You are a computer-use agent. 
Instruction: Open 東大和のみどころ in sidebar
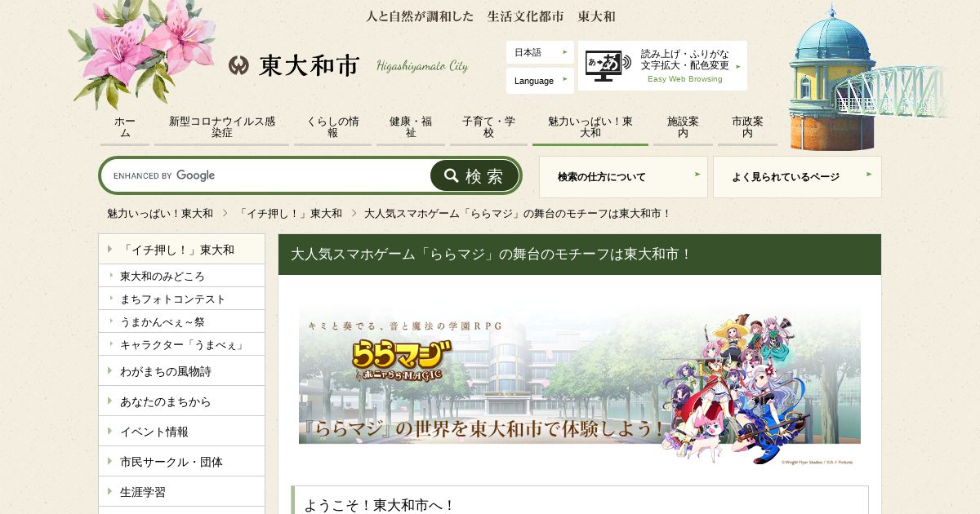[181, 276]
